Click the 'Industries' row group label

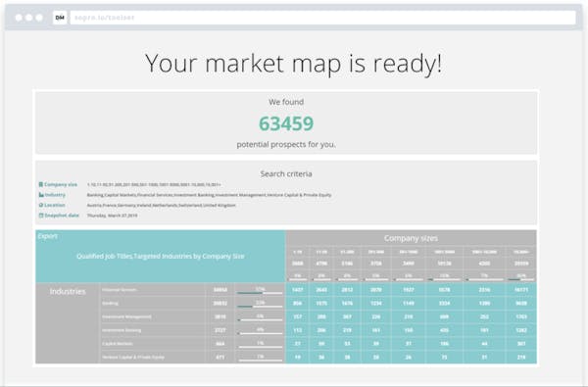[x=68, y=291]
